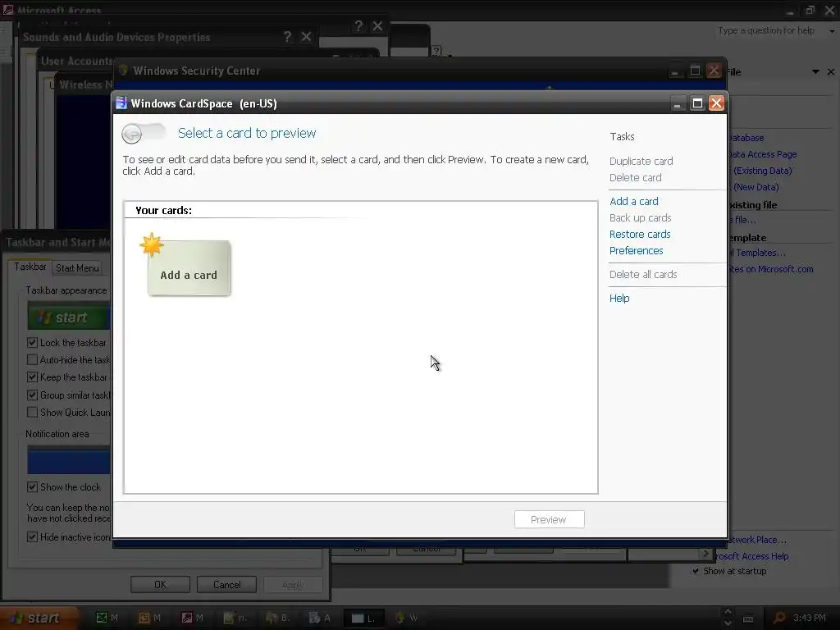The image size is (840, 630).
Task: Click Apply in Taskbar properties dialog
Action: [293, 584]
